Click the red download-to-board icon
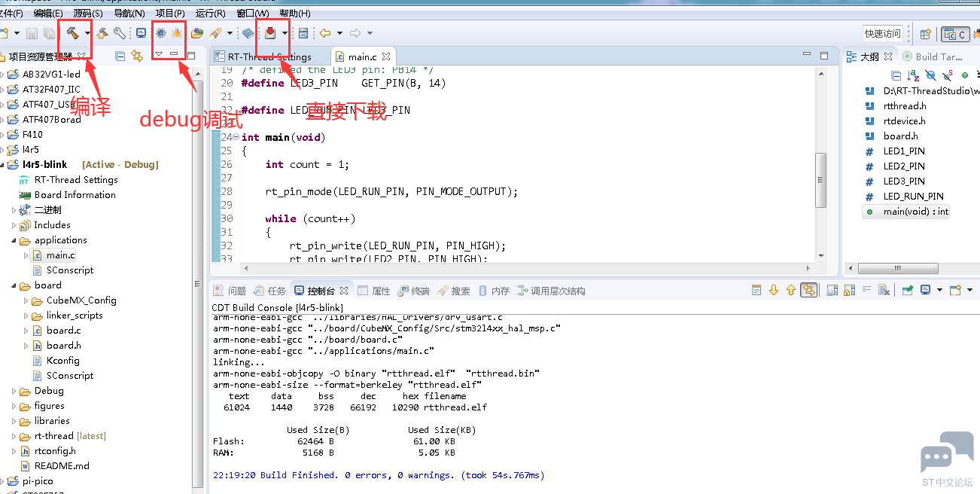 pyautogui.click(x=269, y=32)
